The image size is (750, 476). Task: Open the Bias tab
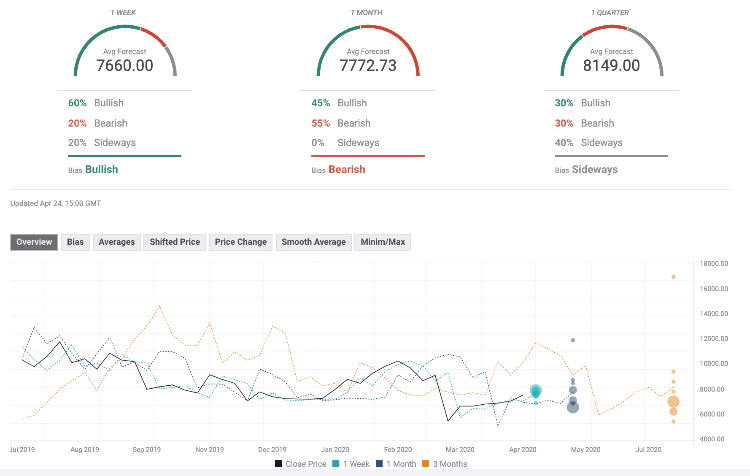coord(75,242)
